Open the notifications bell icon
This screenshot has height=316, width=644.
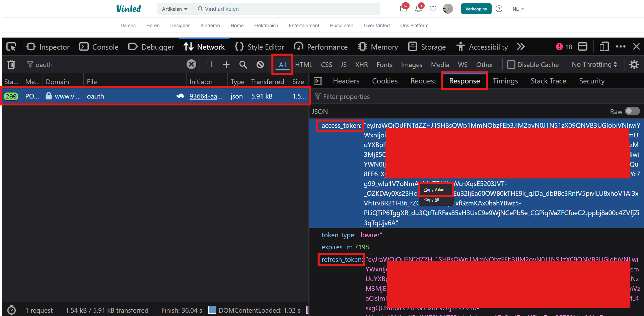click(x=419, y=9)
